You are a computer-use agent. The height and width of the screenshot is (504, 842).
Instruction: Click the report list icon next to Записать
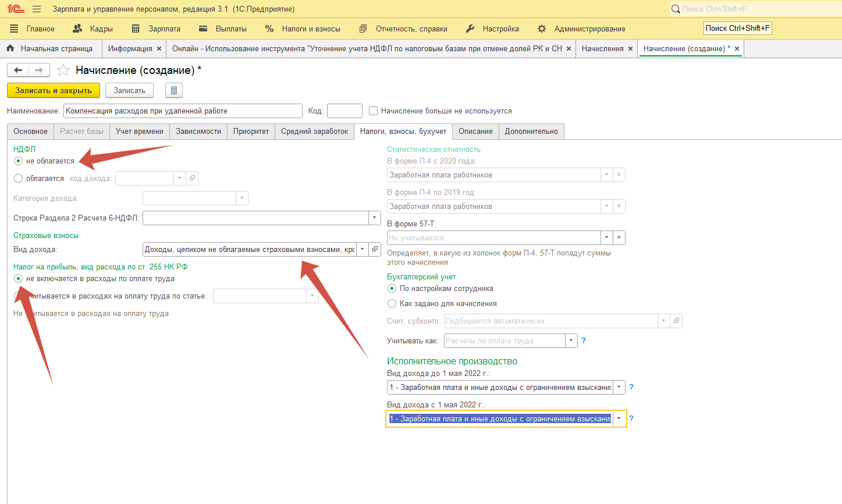[173, 90]
